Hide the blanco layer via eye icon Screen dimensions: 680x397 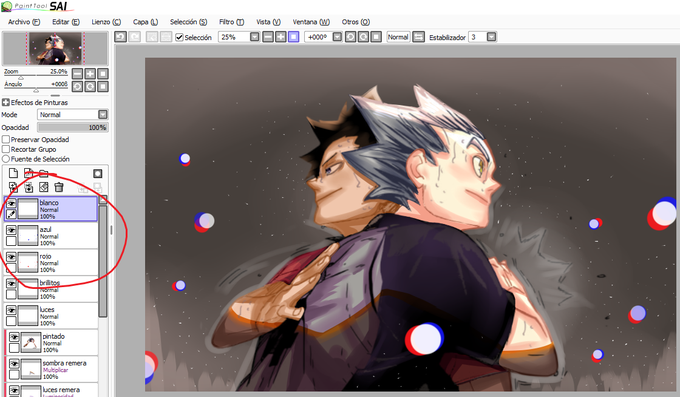(x=11, y=203)
